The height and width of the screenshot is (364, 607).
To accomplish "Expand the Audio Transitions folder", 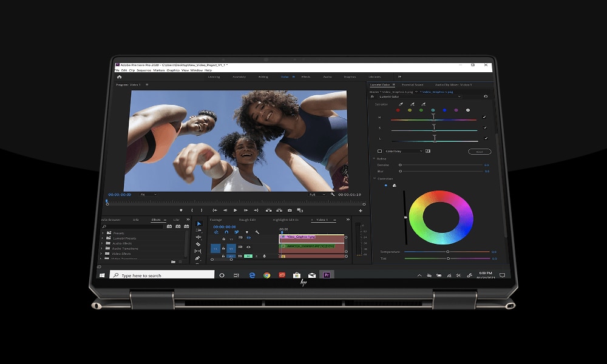I will [102, 248].
